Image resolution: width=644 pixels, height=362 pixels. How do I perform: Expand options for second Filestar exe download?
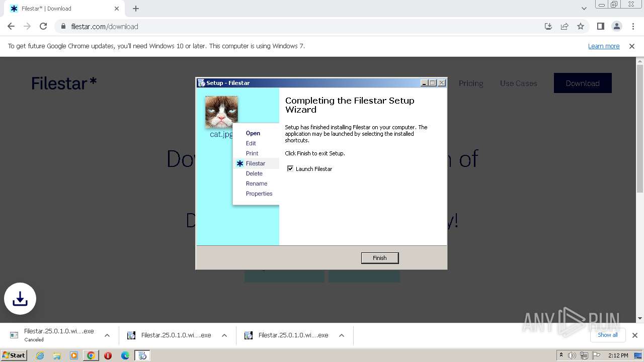pos(224,335)
